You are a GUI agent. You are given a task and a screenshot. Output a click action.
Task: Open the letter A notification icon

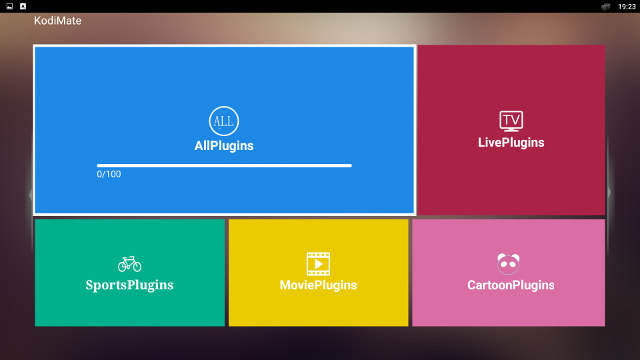click(x=23, y=6)
